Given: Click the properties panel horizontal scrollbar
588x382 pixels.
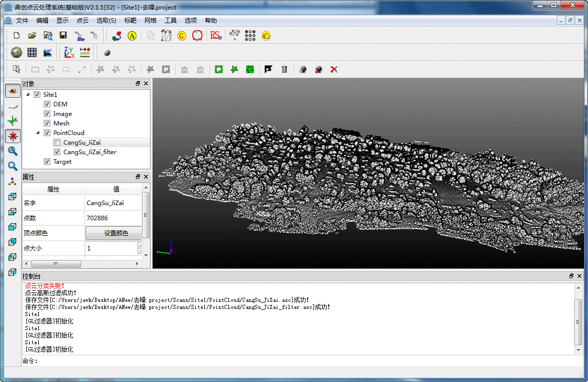Looking at the screenshot, I should point(55,264).
